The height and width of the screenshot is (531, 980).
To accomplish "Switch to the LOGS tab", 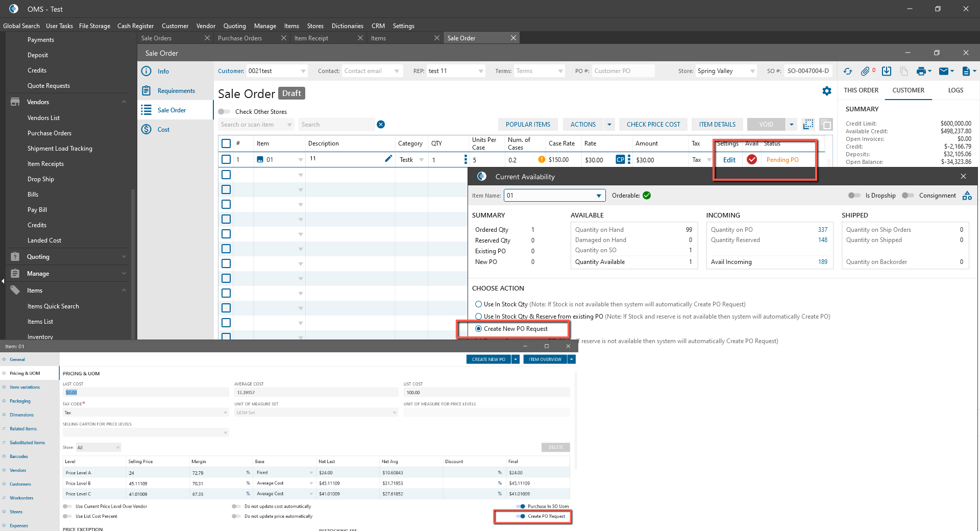I will click(955, 90).
